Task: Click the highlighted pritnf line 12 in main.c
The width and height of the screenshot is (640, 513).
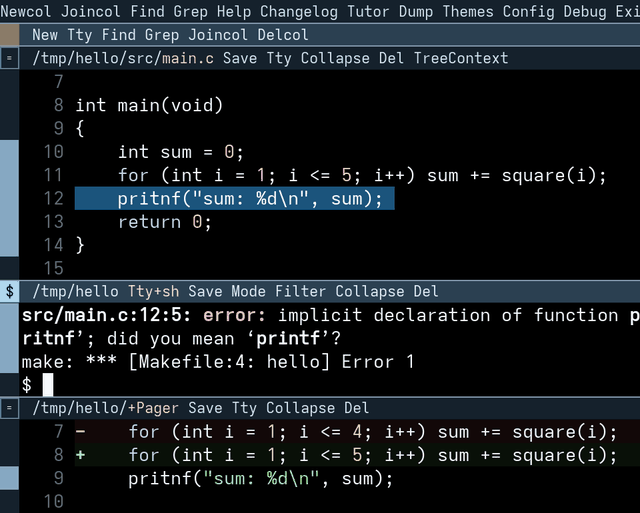Action: coord(235,198)
